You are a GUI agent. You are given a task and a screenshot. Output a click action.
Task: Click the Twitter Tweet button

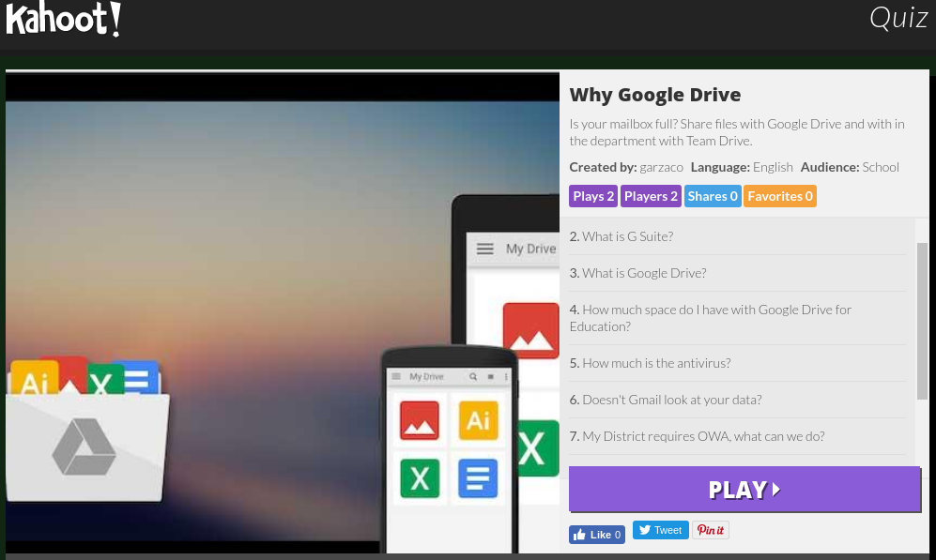click(x=660, y=530)
